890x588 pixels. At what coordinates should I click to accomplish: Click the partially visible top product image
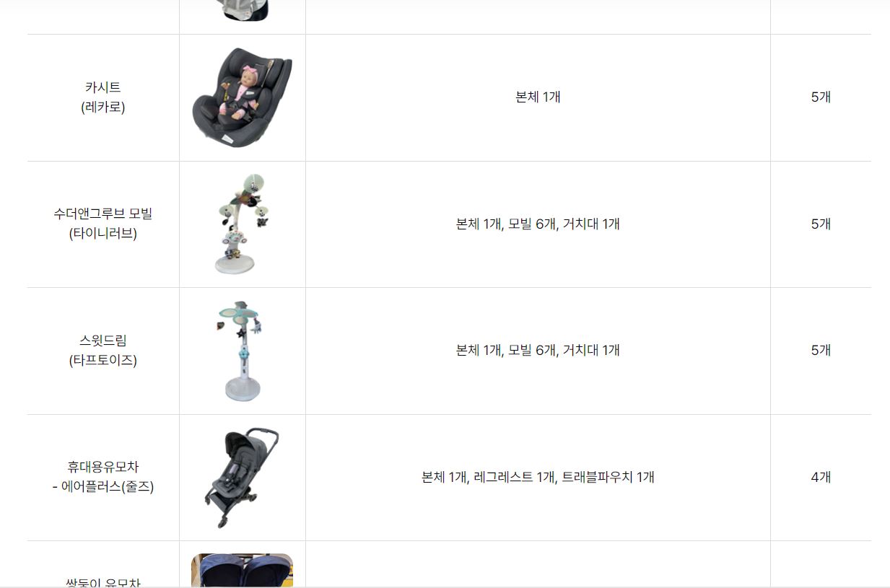click(x=242, y=10)
